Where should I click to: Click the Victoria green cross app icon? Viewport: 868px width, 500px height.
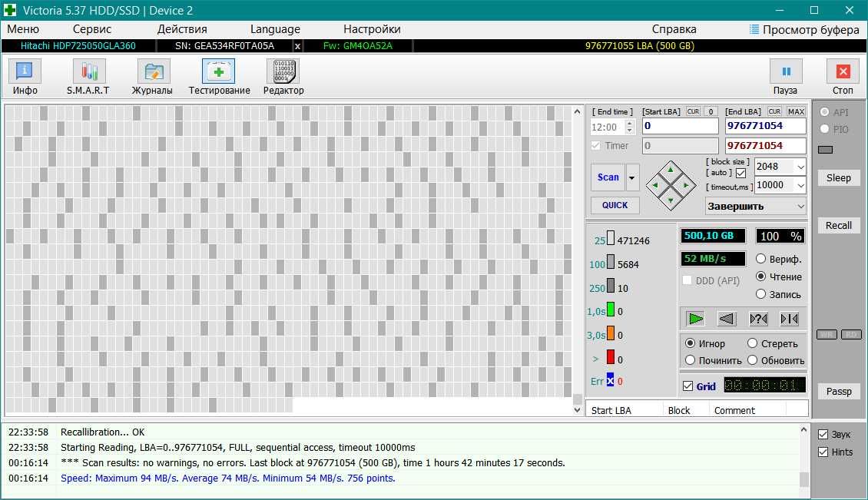click(10, 10)
